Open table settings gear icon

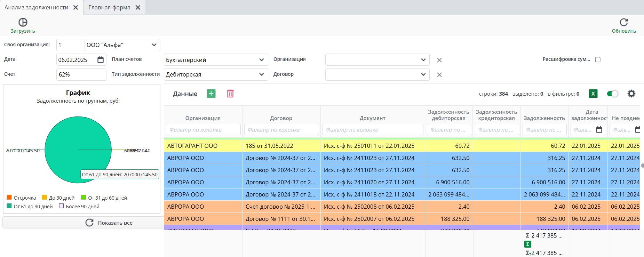(x=631, y=94)
